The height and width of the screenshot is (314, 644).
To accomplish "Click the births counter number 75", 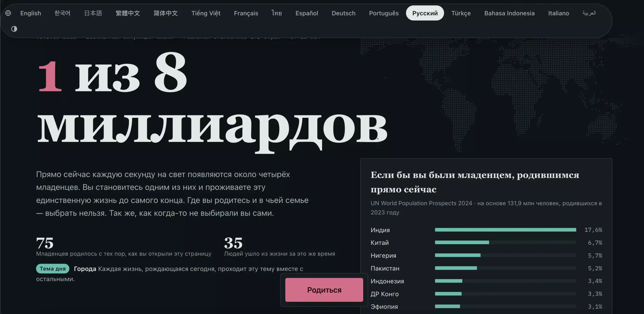I will click(x=45, y=243).
